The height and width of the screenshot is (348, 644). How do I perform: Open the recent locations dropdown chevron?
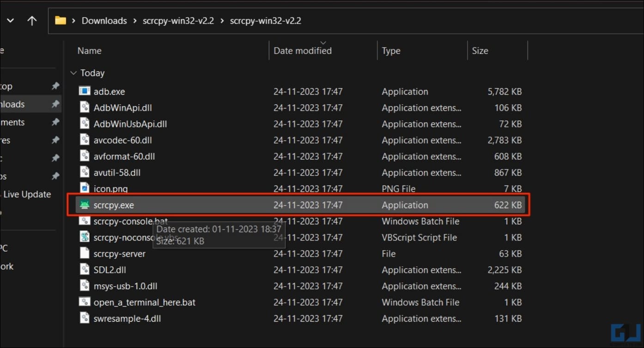pyautogui.click(x=10, y=21)
